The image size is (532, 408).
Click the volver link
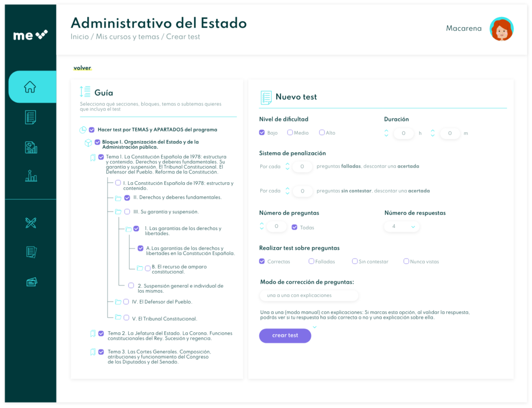pyautogui.click(x=82, y=67)
